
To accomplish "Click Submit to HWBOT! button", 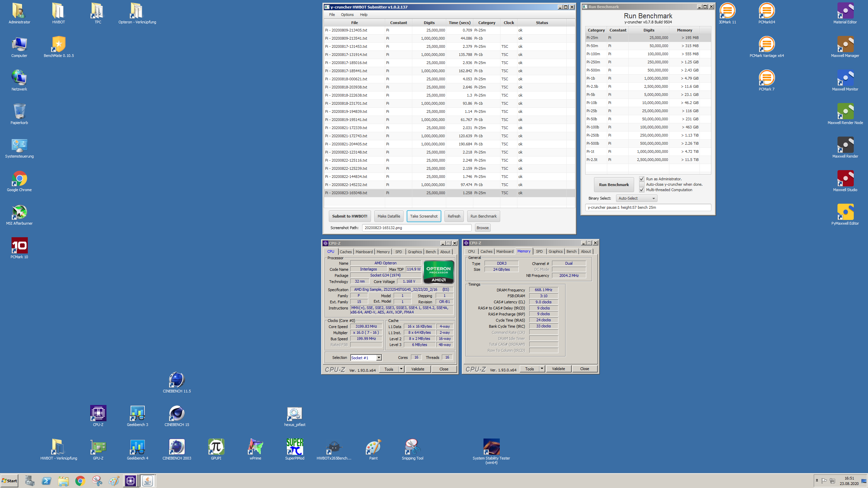I will [350, 216].
